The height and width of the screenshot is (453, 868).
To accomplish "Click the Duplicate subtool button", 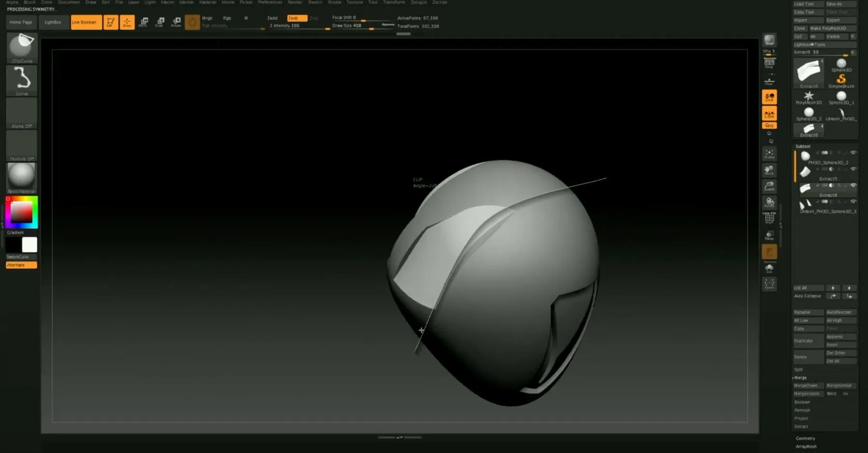I will tap(808, 341).
